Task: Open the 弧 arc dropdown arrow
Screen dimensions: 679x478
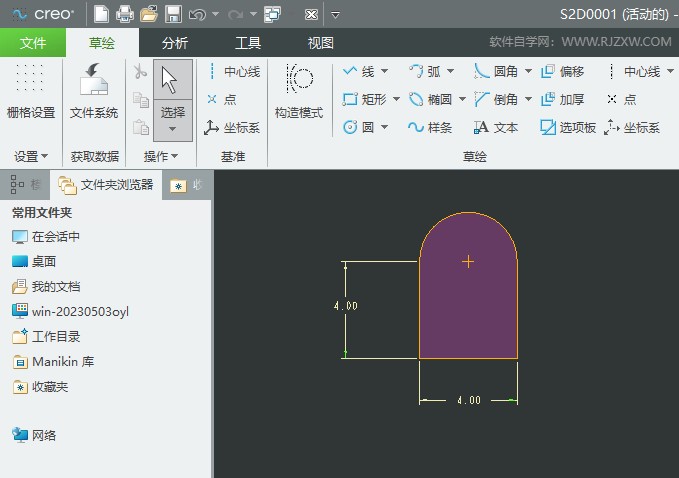Action: (x=450, y=71)
